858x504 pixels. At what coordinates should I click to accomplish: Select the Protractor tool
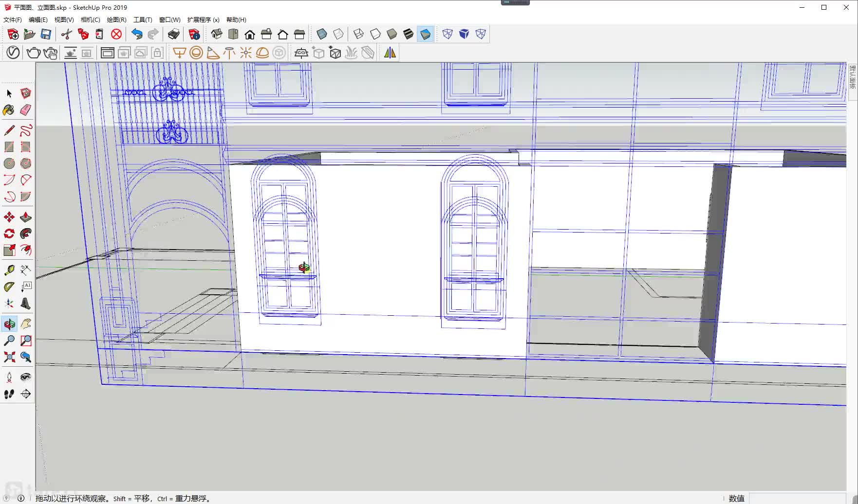pyautogui.click(x=9, y=287)
